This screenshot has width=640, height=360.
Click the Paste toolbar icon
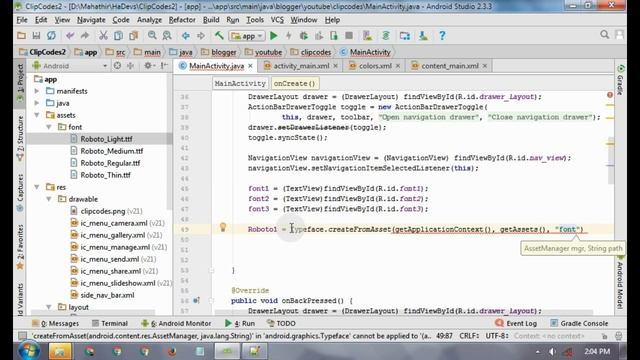click(x=133, y=36)
